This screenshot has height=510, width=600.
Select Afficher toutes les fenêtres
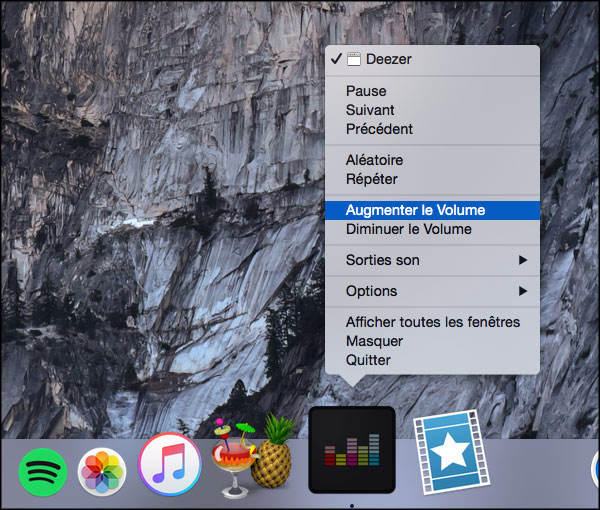pyautogui.click(x=432, y=322)
